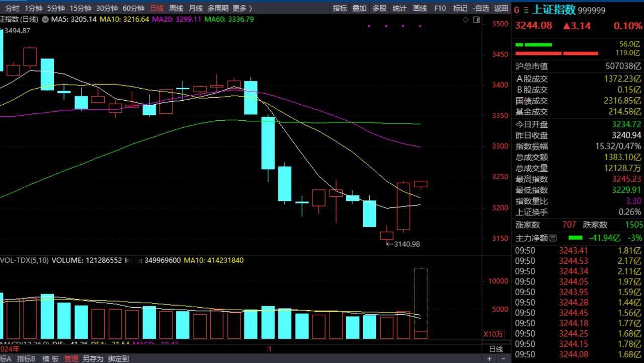The width and height of the screenshot is (644, 363).
Task: Click the 涨家数 707 value
Action: pyautogui.click(x=569, y=225)
